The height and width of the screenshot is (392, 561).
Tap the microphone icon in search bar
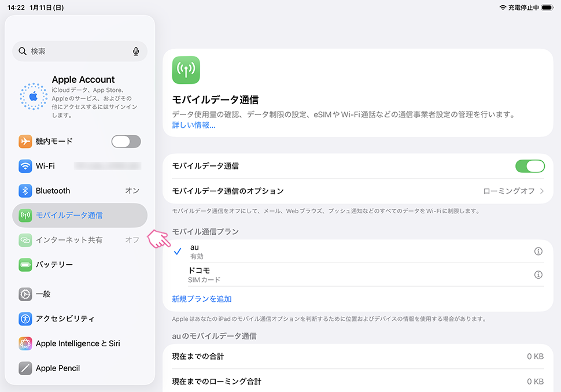click(136, 51)
